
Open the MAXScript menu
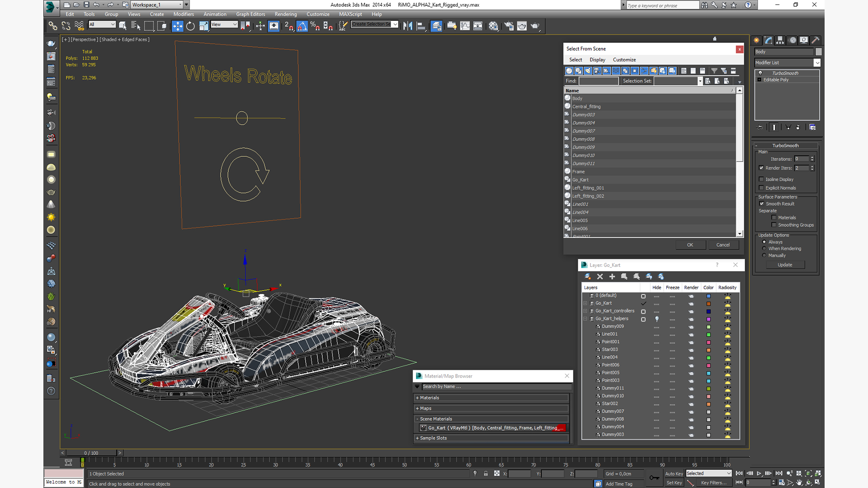click(x=350, y=14)
